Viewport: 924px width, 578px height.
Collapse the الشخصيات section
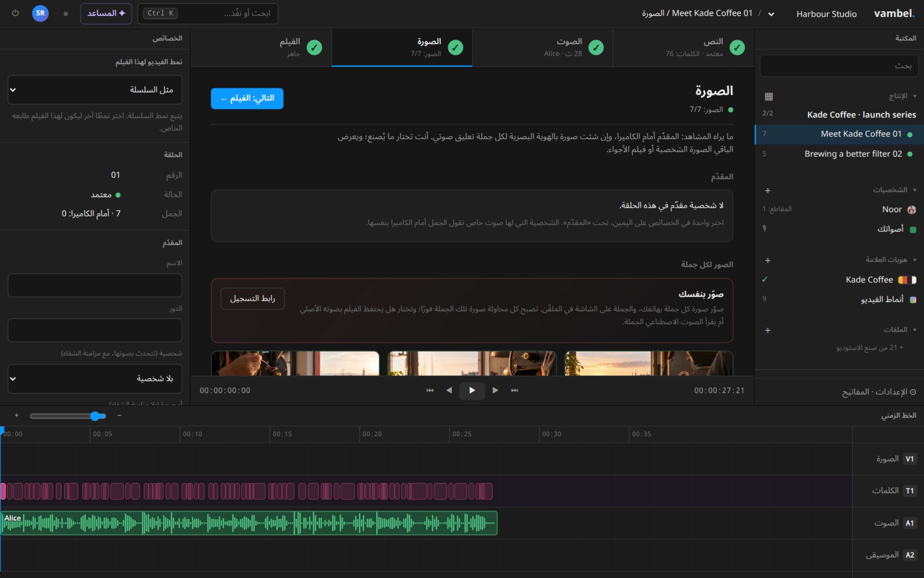tap(894, 190)
